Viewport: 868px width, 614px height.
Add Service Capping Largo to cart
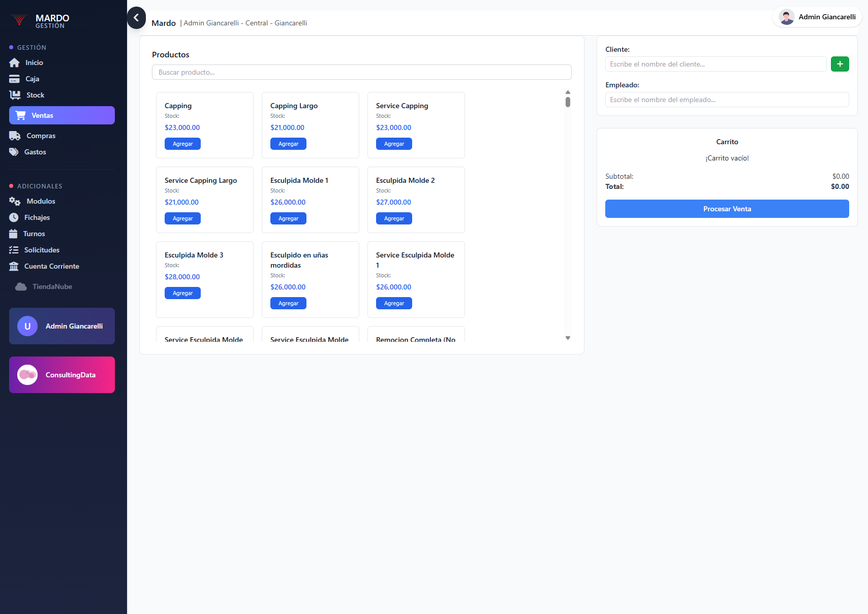pyautogui.click(x=182, y=218)
